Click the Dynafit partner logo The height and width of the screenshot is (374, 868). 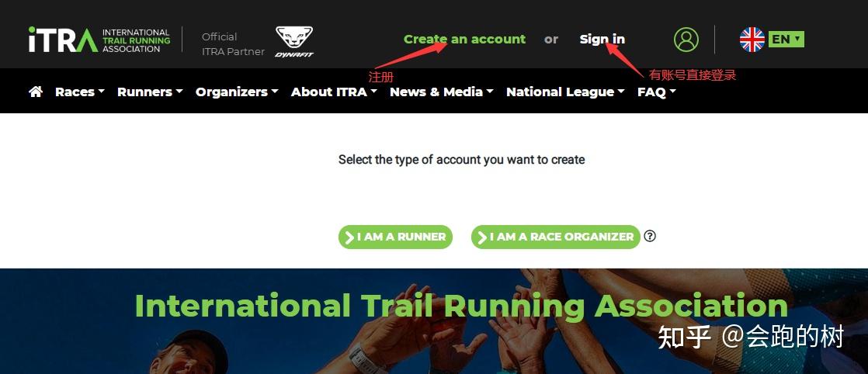(x=294, y=41)
